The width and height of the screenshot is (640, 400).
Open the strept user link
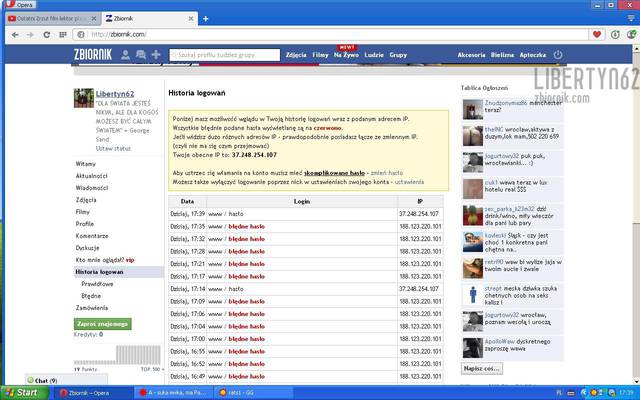coord(493,289)
